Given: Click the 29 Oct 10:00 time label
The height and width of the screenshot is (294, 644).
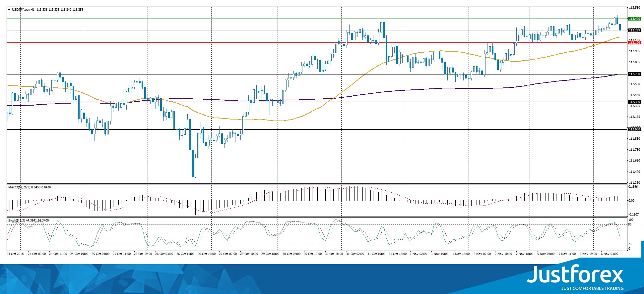Looking at the screenshot, I should click(x=249, y=254).
